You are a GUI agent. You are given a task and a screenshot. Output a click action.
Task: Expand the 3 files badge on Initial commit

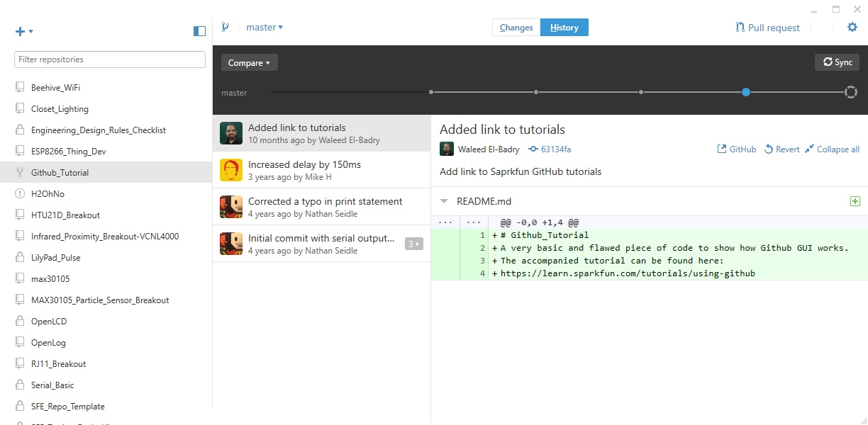click(x=413, y=244)
